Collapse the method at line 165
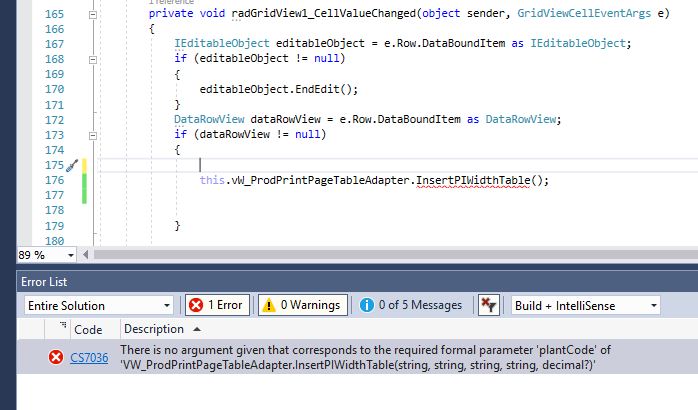 (93, 15)
